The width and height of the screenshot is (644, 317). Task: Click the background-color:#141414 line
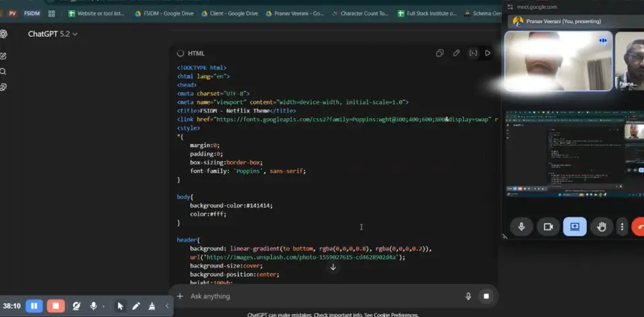tap(231, 205)
